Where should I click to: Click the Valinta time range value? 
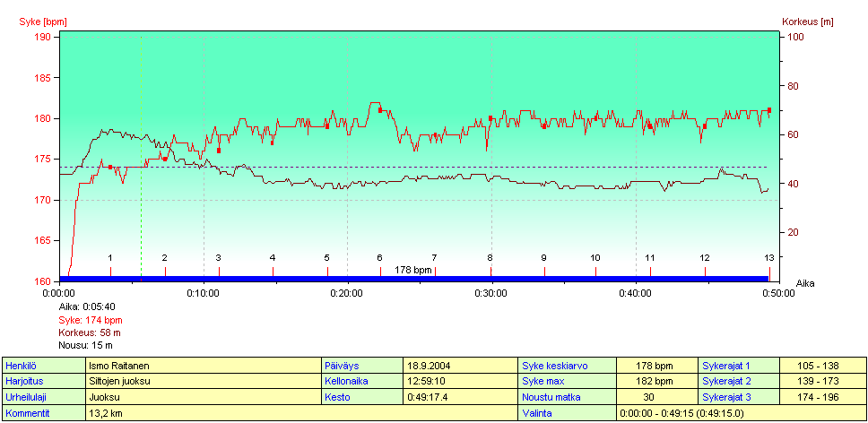point(741,413)
